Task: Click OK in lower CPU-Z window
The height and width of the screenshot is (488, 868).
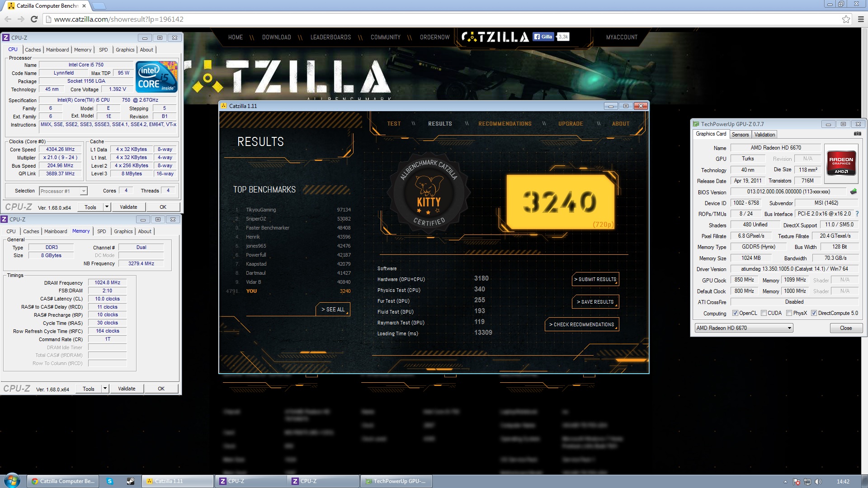Action: click(x=161, y=389)
